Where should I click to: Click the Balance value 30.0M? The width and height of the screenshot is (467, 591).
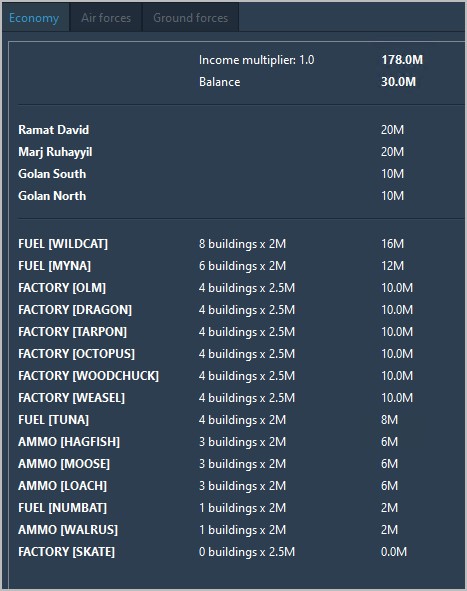398,82
